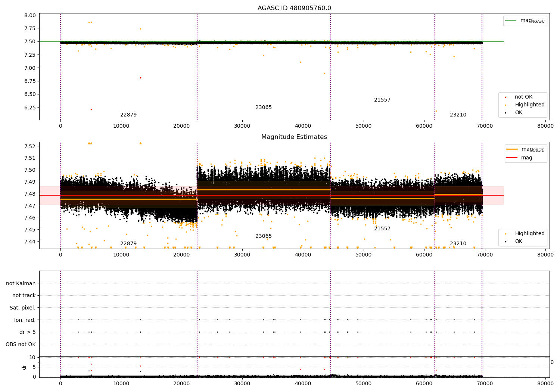The height and width of the screenshot is (392, 560).
Task: Click the "Ion. rad." row label
Action: tap(25, 320)
